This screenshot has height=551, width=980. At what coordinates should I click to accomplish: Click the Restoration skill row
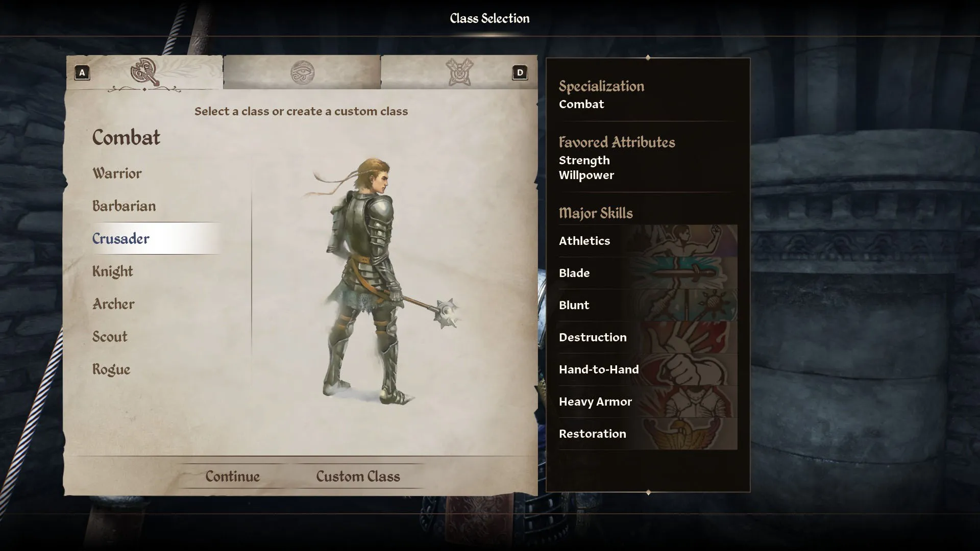[648, 434]
